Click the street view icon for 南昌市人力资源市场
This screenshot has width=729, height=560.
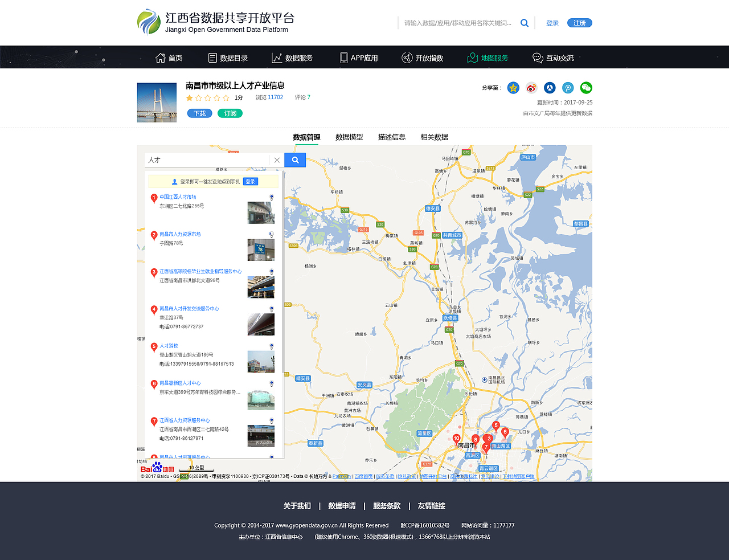(x=272, y=234)
